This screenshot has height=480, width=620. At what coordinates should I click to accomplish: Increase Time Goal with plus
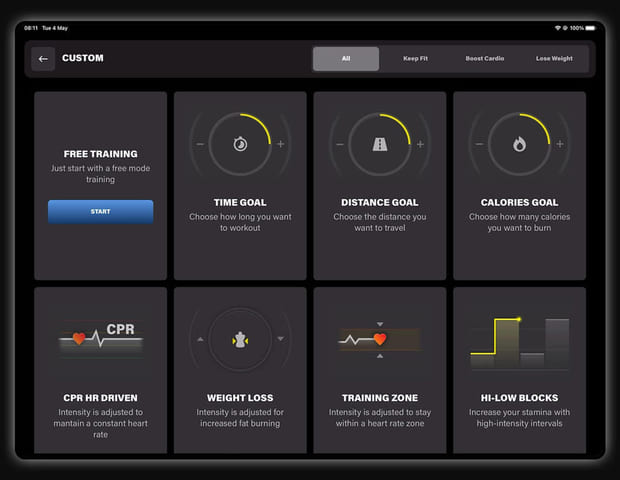click(x=280, y=144)
